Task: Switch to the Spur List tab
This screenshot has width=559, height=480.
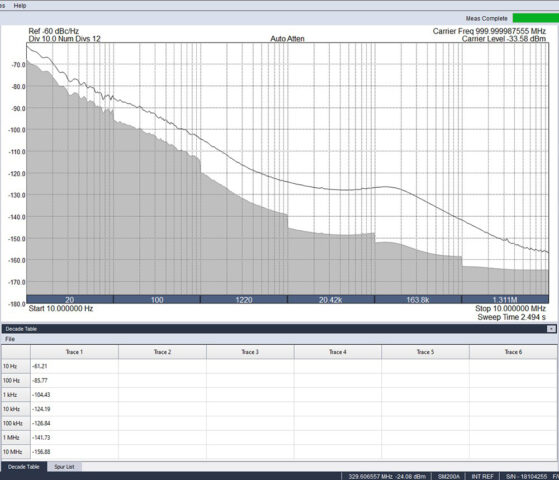Action: tap(64, 466)
